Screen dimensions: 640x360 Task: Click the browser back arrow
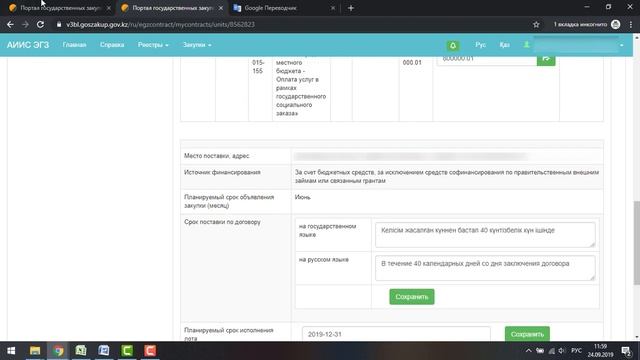tap(10, 24)
